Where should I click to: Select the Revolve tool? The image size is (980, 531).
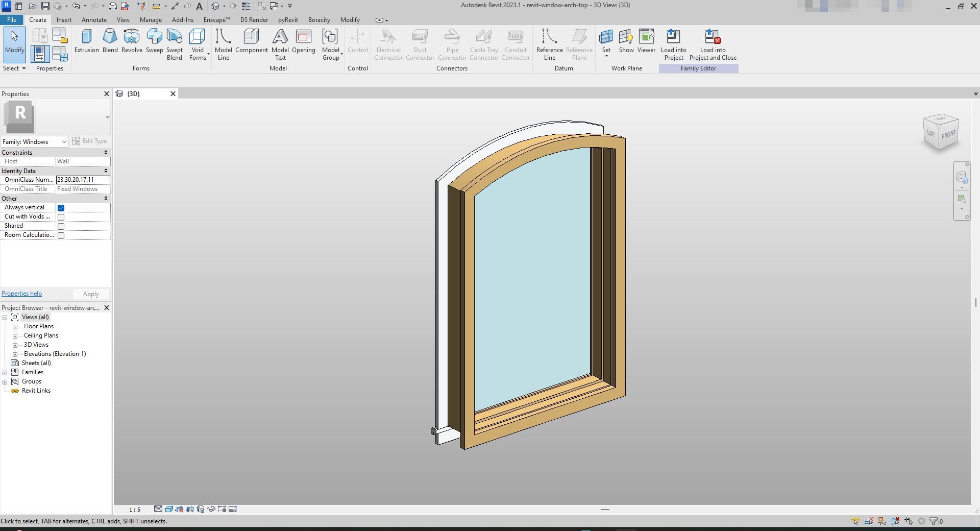132,41
